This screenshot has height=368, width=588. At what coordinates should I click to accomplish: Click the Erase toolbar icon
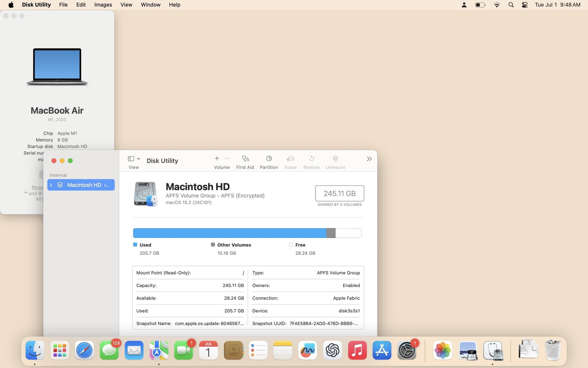(290, 159)
